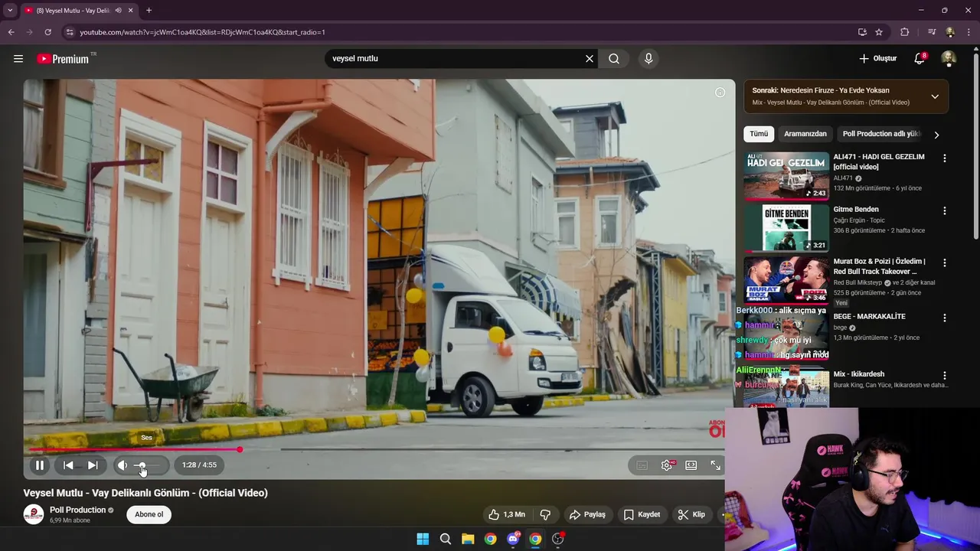This screenshot has height=551, width=980.
Task: Open Poll Production channel avatar
Action: (33, 514)
